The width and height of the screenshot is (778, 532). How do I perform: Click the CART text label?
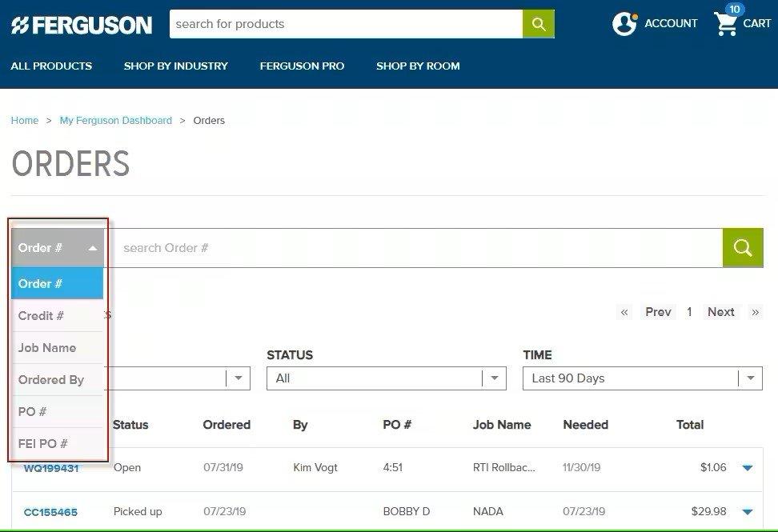pos(756,23)
